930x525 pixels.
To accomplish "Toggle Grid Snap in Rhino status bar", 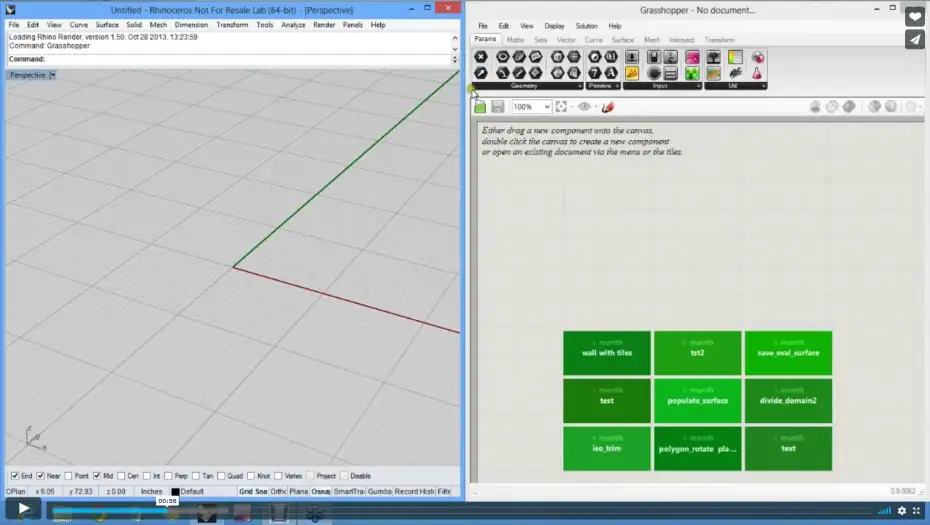I will click(x=253, y=491).
